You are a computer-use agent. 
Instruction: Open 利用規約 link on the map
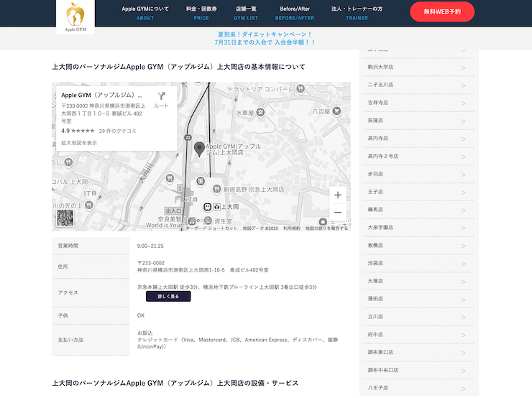292,228
